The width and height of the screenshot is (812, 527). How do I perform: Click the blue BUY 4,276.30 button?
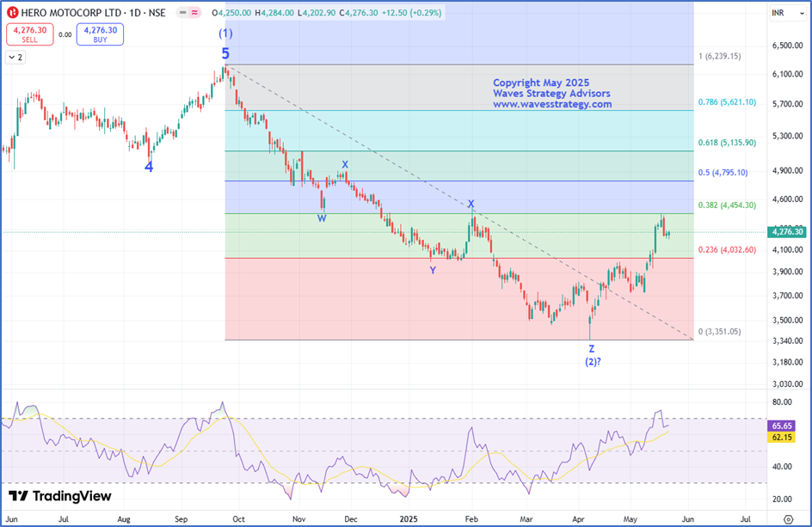pos(100,34)
